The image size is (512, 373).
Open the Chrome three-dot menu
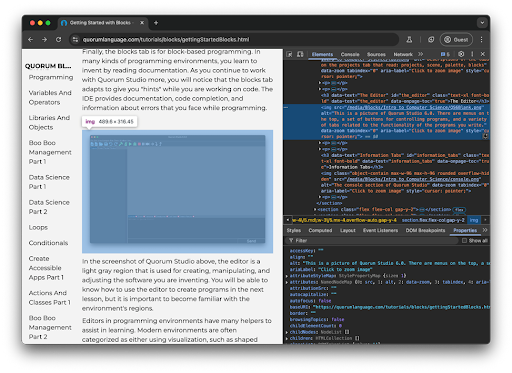pos(481,40)
